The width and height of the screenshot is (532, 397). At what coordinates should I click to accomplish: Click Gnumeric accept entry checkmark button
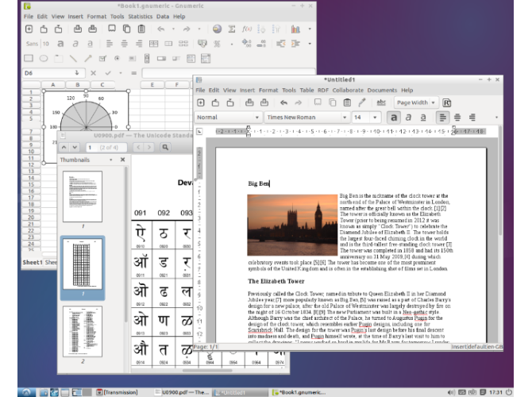click(x=108, y=72)
